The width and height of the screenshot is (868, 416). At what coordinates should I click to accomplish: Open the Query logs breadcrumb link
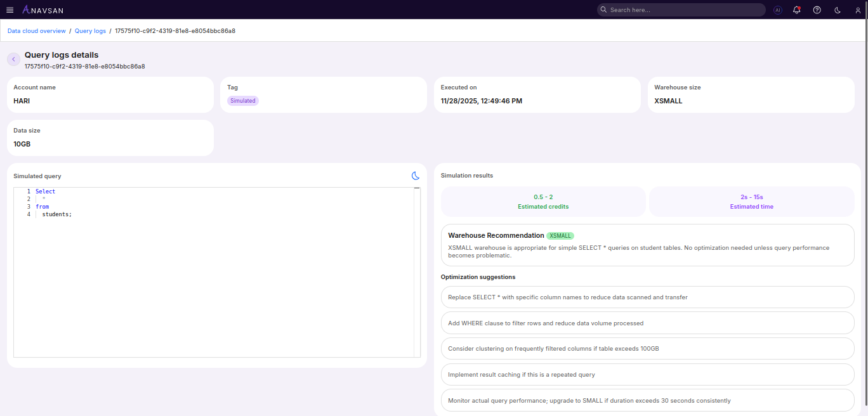[x=90, y=30]
